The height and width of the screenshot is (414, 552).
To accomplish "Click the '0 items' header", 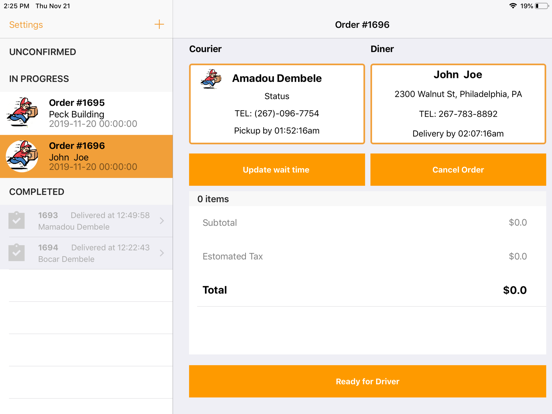I will click(x=213, y=199).
